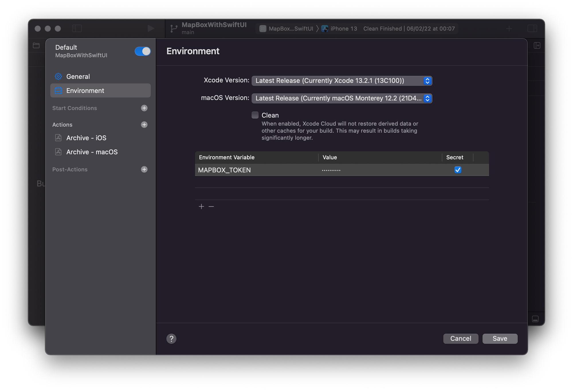Toggle the left navigator sidebar icon
Viewport: 573px width, 392px height.
click(x=77, y=28)
